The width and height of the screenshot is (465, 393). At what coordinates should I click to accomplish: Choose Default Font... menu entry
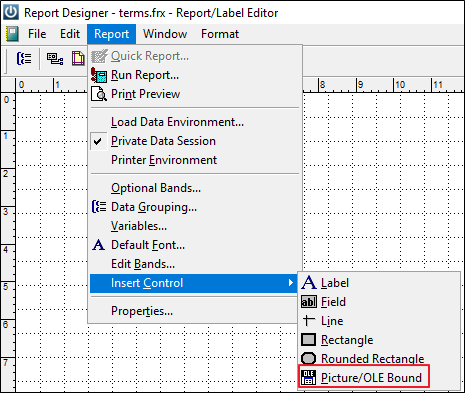195,245
